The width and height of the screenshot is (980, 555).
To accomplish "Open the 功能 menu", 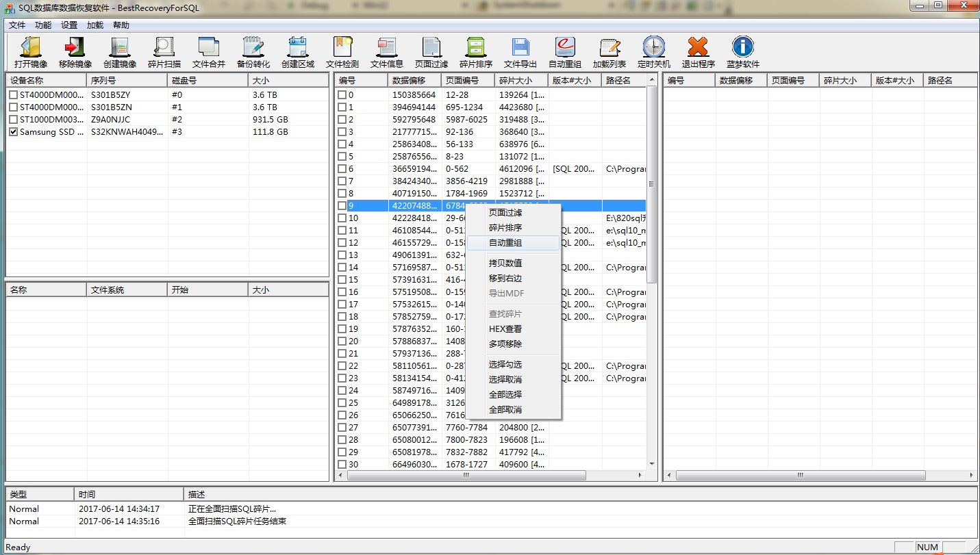I will pyautogui.click(x=43, y=25).
